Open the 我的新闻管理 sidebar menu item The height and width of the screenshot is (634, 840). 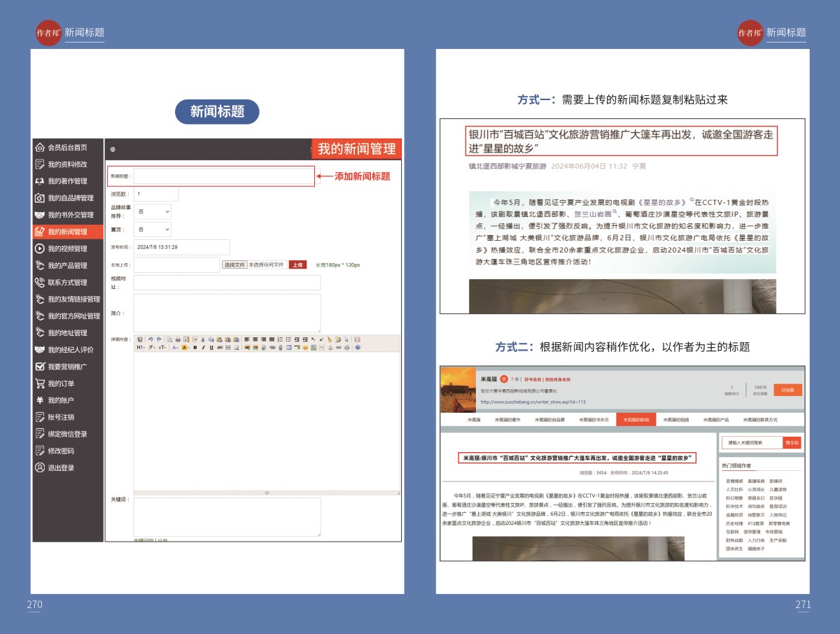[x=67, y=232]
